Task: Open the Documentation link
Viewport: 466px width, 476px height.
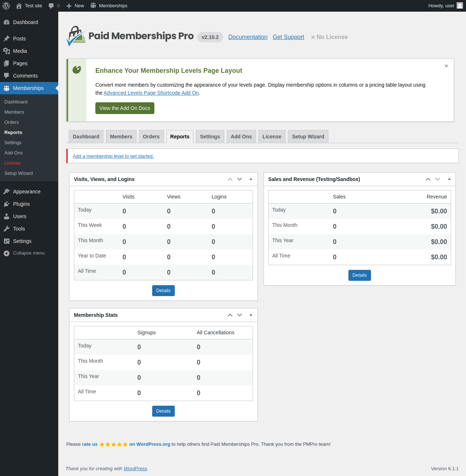Action: point(248,37)
